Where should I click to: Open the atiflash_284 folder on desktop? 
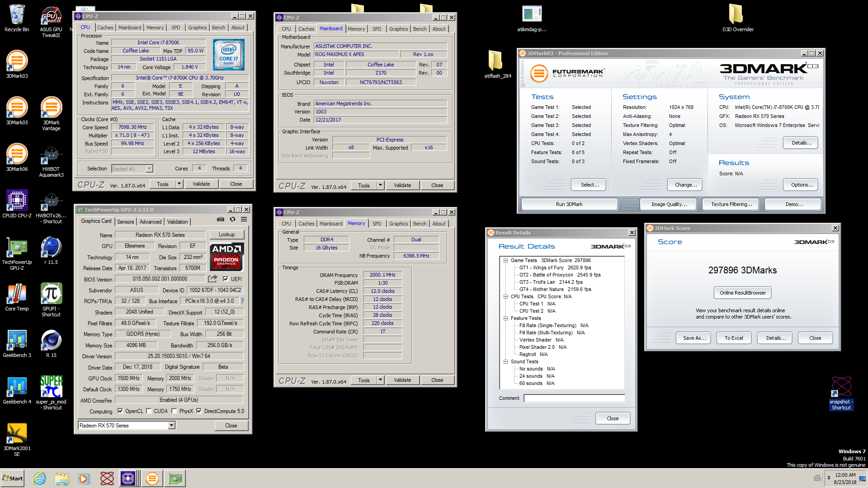(x=497, y=65)
